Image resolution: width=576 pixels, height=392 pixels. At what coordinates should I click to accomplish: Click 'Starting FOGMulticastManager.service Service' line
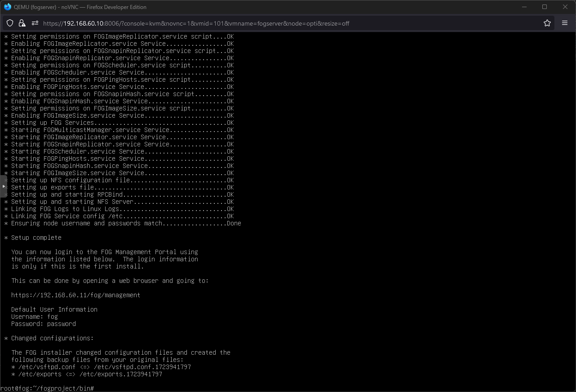[x=119, y=130]
